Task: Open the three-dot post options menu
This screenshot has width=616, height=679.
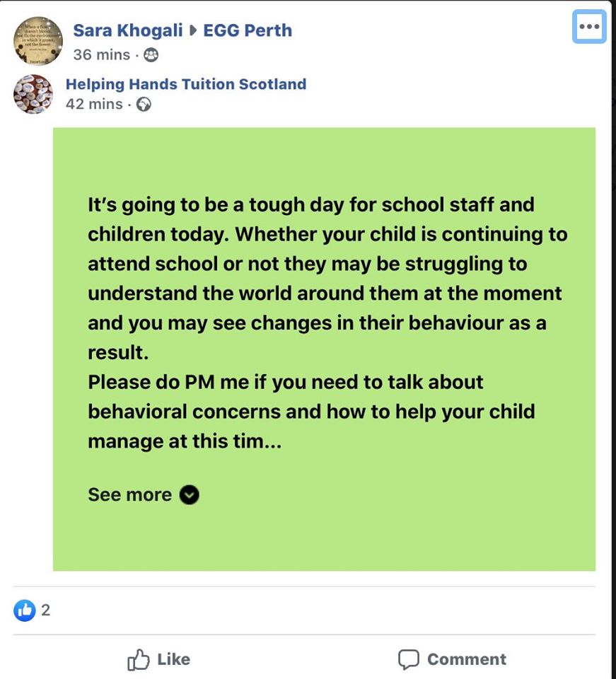Action: click(x=588, y=27)
